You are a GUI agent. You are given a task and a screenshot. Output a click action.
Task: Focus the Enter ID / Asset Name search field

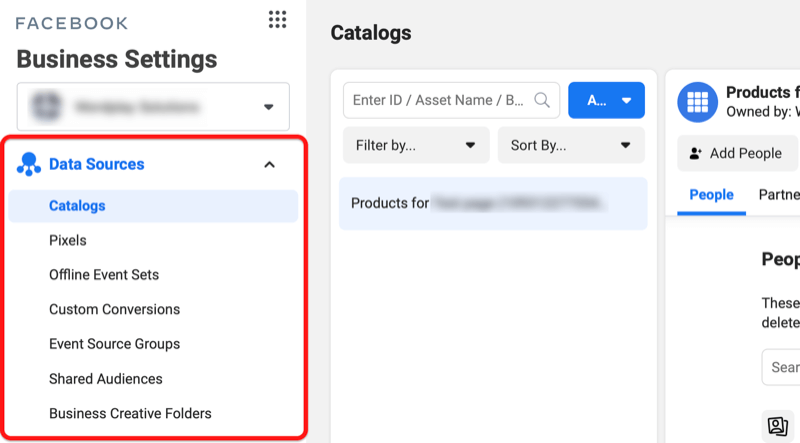click(452, 100)
